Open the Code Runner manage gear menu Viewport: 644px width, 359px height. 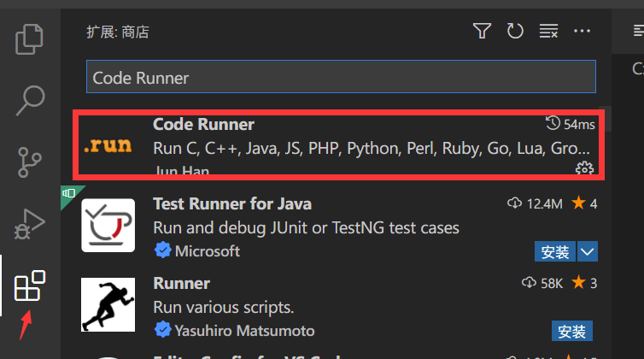(585, 168)
